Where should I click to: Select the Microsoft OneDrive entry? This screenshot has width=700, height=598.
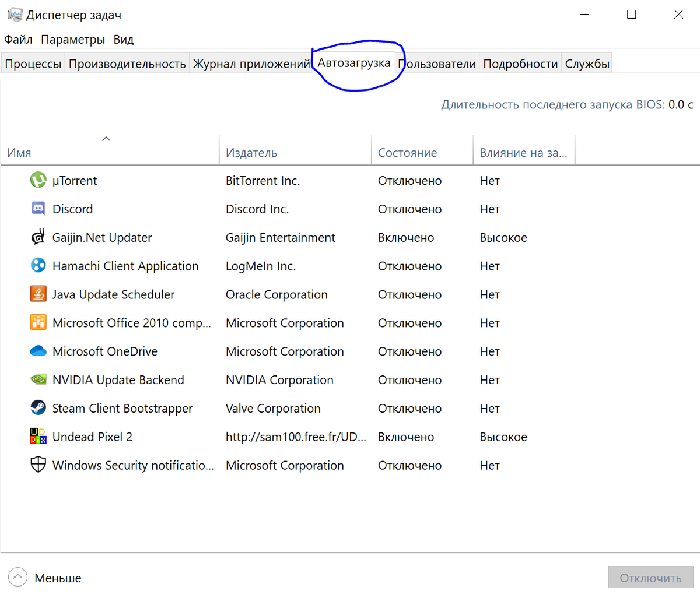point(105,351)
